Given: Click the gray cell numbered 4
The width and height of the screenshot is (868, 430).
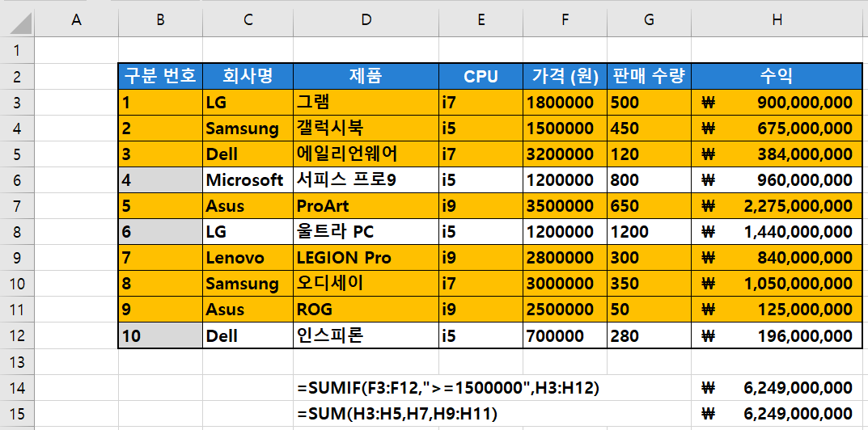Looking at the screenshot, I should point(160,180).
